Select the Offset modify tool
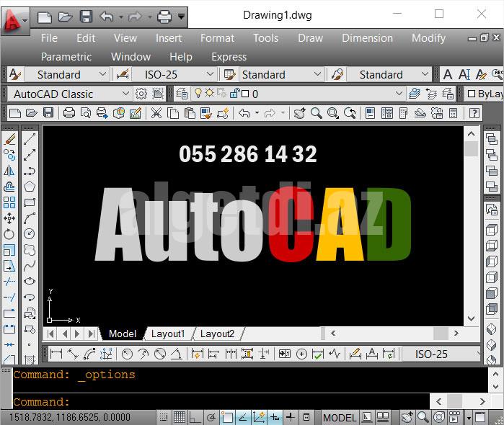 9,187
